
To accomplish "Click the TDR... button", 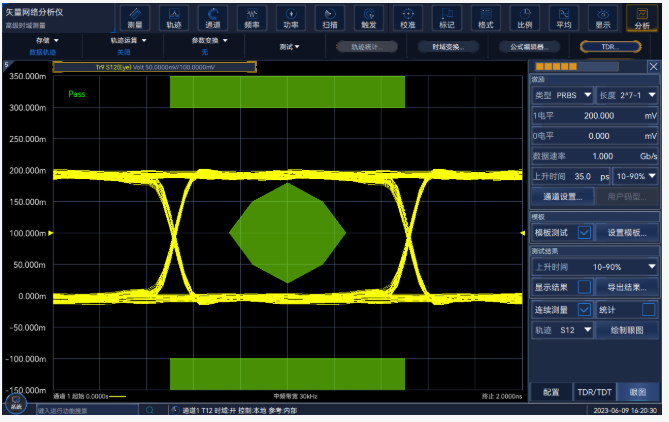I will point(611,47).
